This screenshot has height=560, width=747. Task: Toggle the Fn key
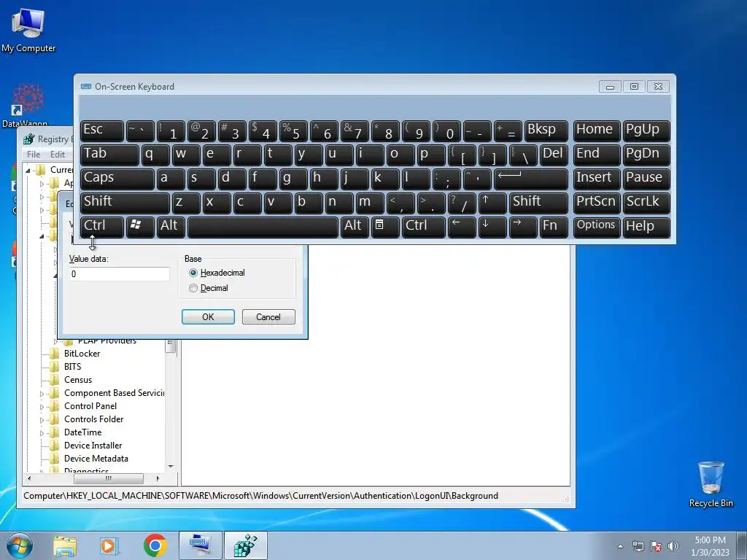click(554, 227)
